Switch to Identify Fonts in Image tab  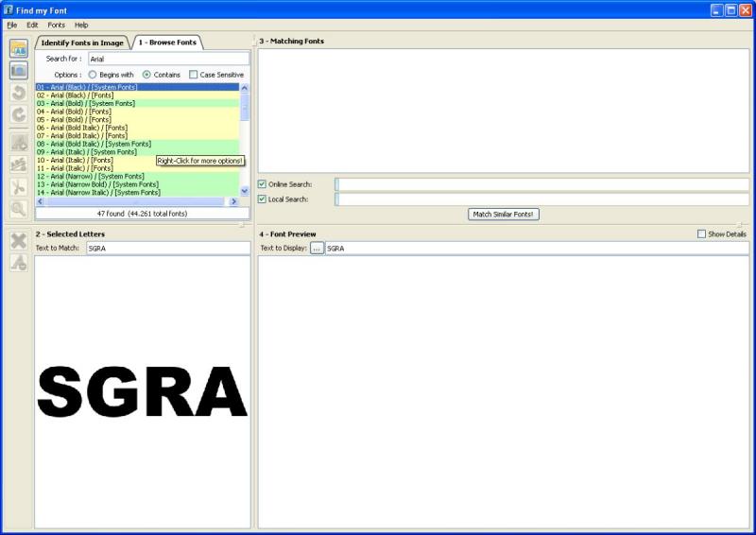[82, 43]
